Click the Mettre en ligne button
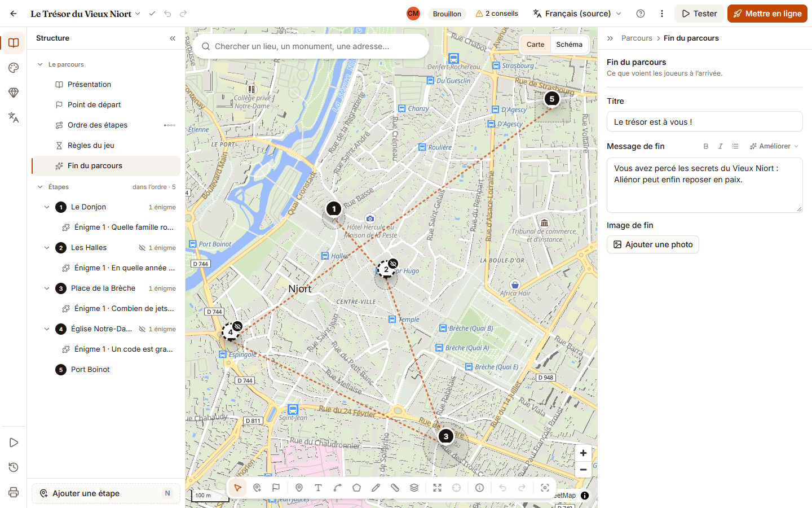This screenshot has width=812, height=508. pyautogui.click(x=767, y=14)
